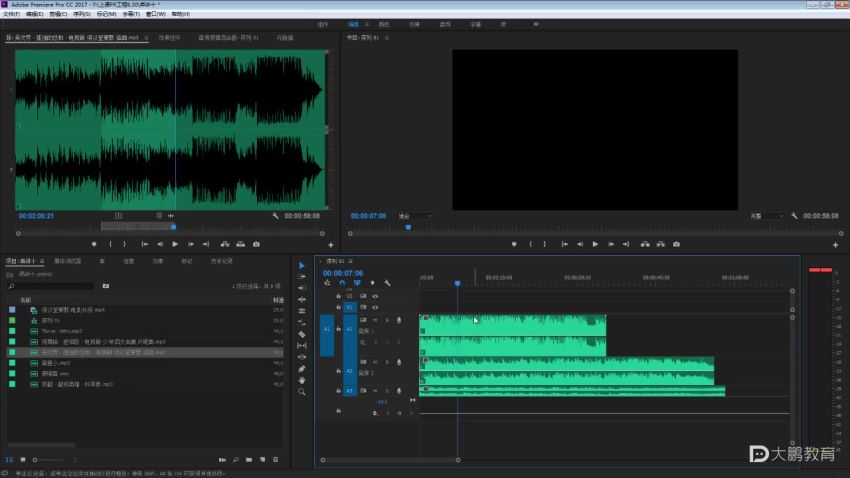Switch Project panel to icon view
This screenshot has height=478, width=850.
23,460
